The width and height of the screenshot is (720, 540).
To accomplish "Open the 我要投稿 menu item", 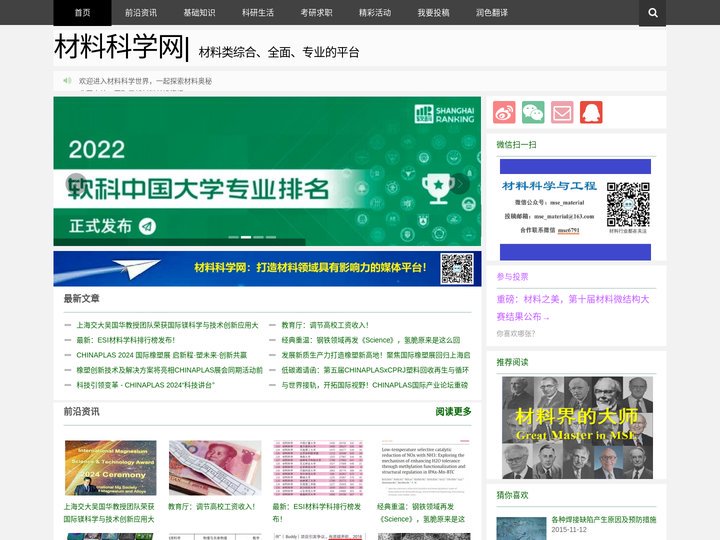I will [x=433, y=13].
